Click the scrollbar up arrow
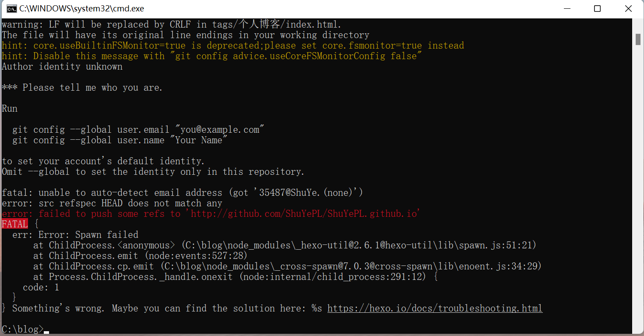Viewport: 644px width, 336px height. click(638, 25)
